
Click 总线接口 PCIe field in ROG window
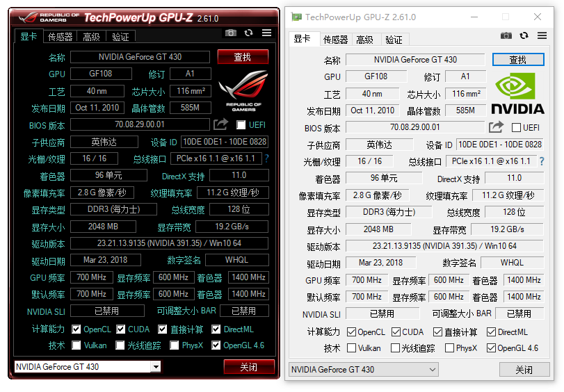pos(216,158)
